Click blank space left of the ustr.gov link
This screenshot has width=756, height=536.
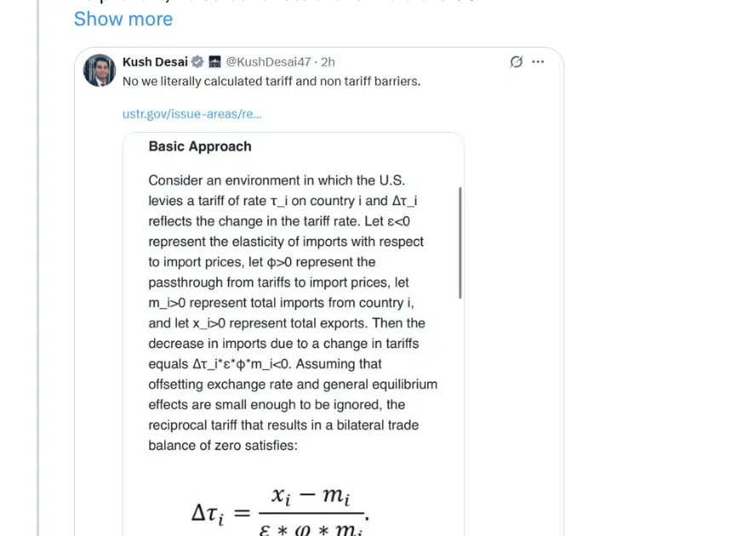click(102, 114)
